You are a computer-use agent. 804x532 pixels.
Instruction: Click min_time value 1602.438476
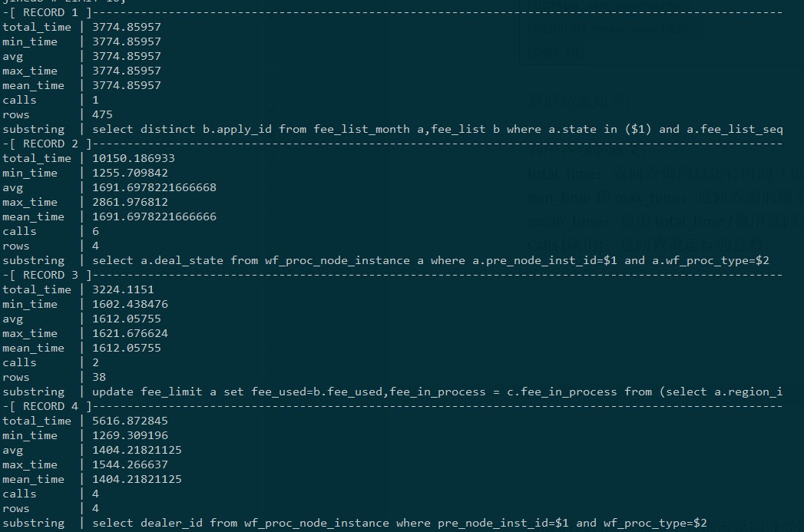tap(130, 304)
